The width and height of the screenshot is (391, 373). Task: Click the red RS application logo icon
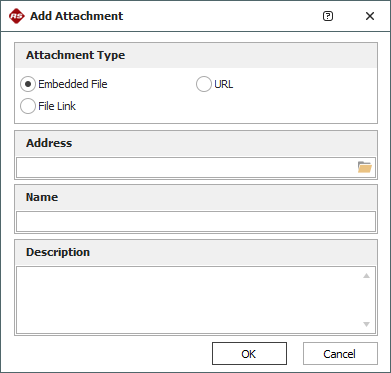point(17,16)
